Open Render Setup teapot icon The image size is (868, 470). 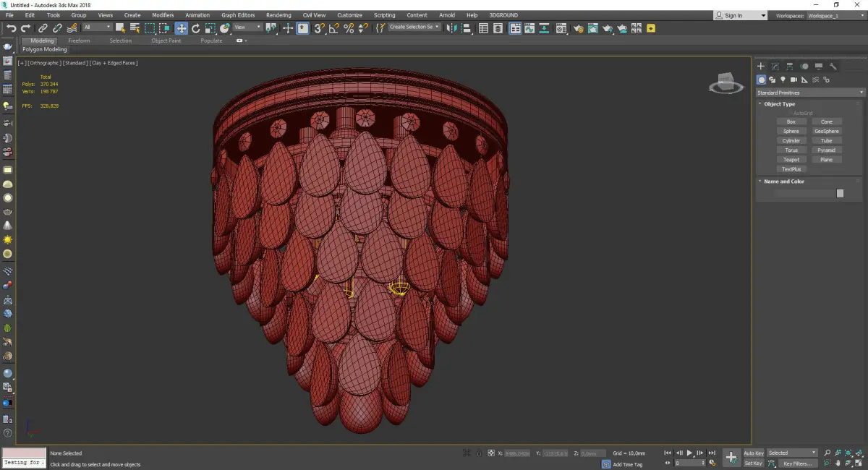point(579,28)
